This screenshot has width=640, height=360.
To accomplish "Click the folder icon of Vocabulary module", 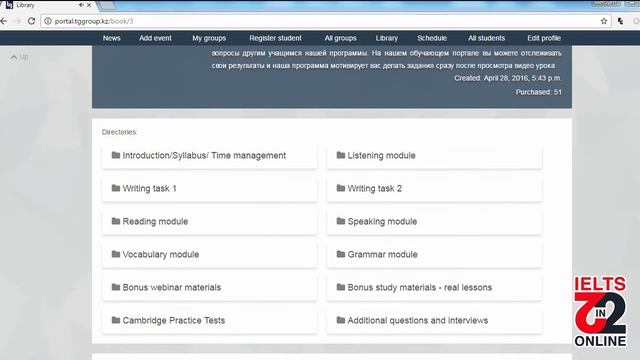I will [116, 254].
